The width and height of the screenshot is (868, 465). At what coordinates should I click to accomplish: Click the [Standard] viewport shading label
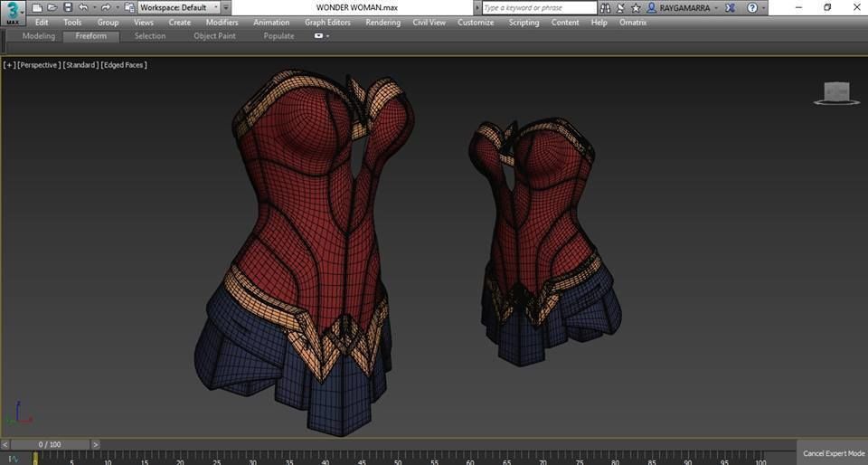tap(80, 65)
